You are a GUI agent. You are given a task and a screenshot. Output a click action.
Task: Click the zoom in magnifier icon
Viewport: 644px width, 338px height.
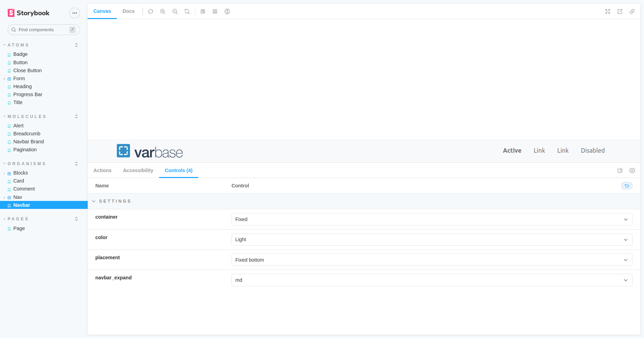[x=163, y=11]
